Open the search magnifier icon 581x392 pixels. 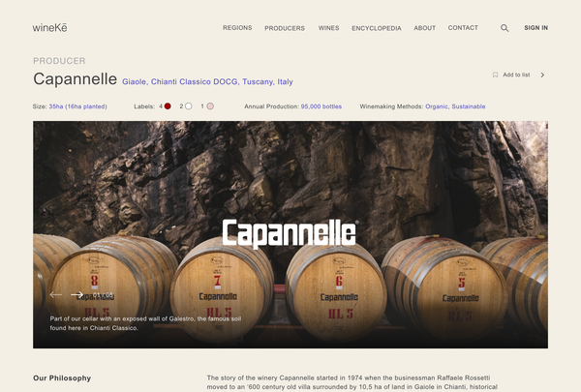coord(505,28)
